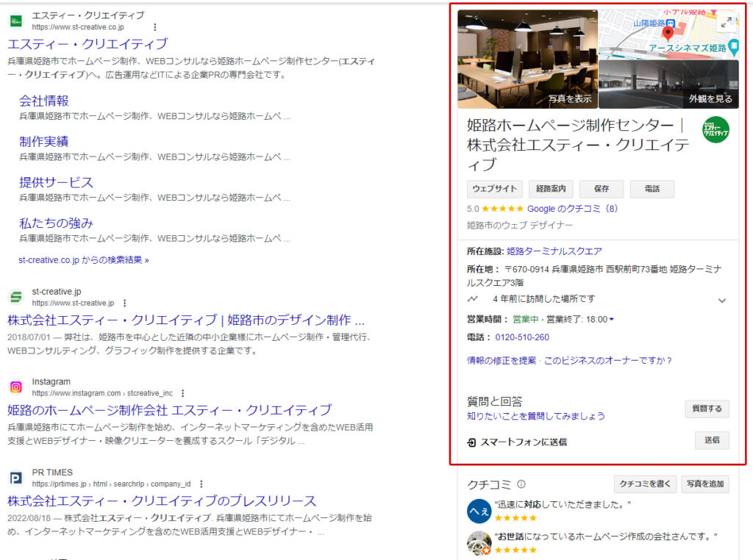Click the 写真を追加 button
Screen dimensions: 753x560
point(705,484)
